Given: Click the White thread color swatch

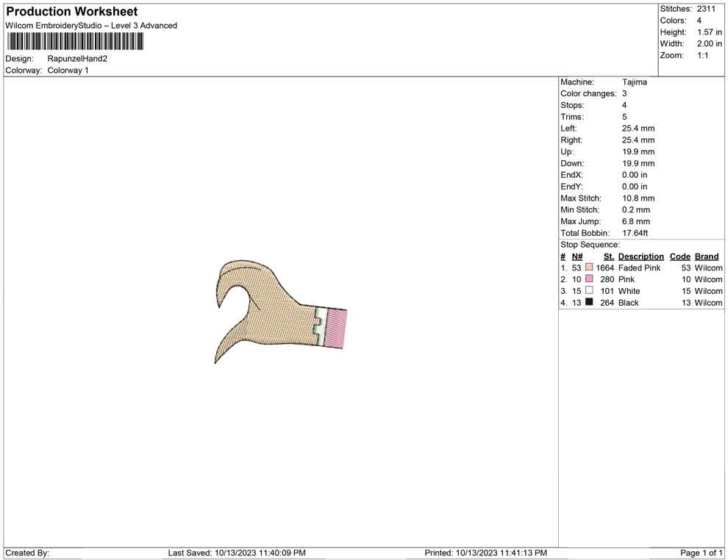Looking at the screenshot, I should tap(589, 290).
